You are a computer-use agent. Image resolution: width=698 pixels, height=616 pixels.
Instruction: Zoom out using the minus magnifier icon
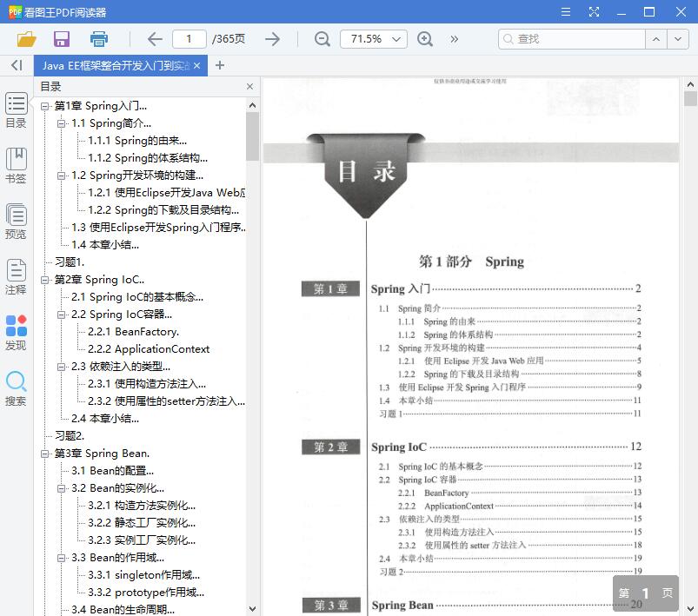(x=322, y=39)
